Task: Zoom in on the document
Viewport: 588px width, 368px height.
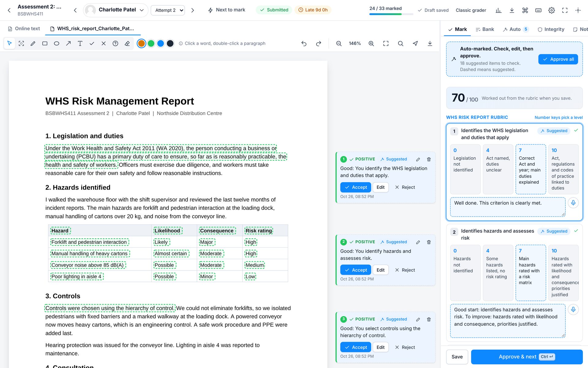Action: click(371, 44)
